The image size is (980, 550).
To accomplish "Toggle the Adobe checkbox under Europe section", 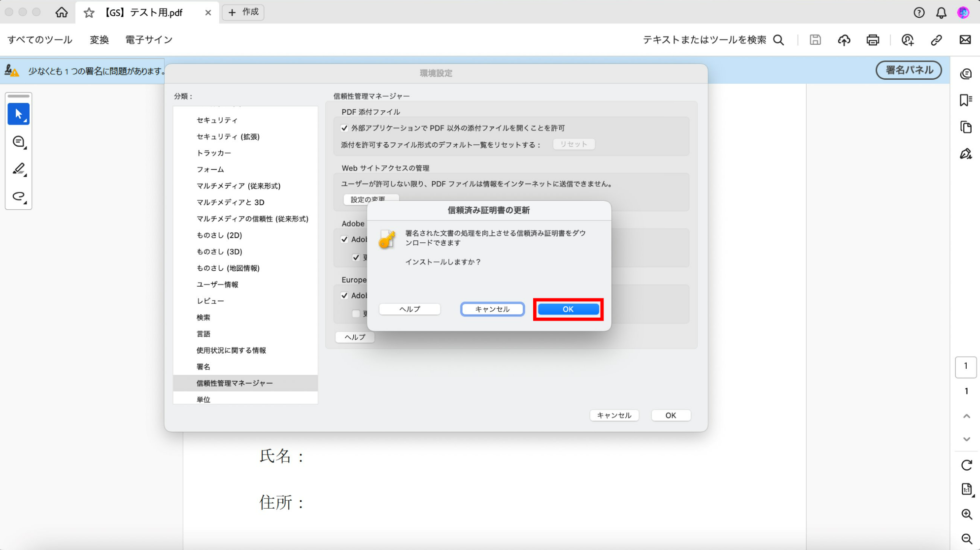I will tap(345, 295).
